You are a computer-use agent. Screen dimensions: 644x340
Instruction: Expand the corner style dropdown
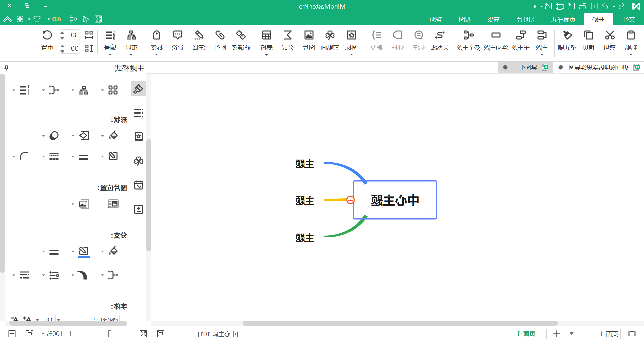[x=14, y=156]
